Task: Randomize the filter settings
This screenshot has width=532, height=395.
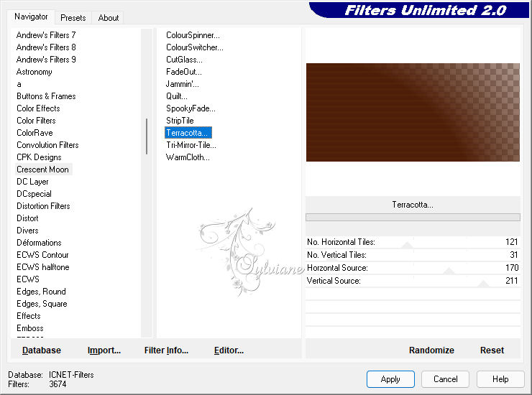Action: coord(431,350)
